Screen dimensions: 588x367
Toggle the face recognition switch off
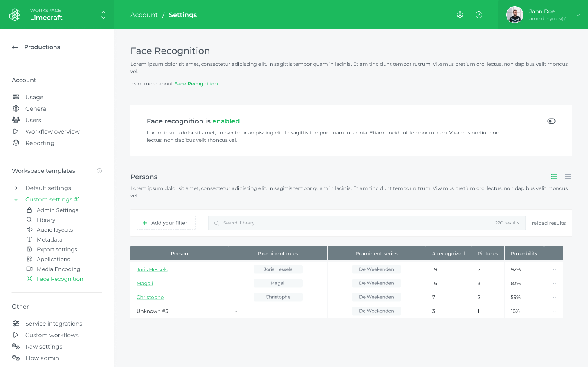tap(551, 121)
